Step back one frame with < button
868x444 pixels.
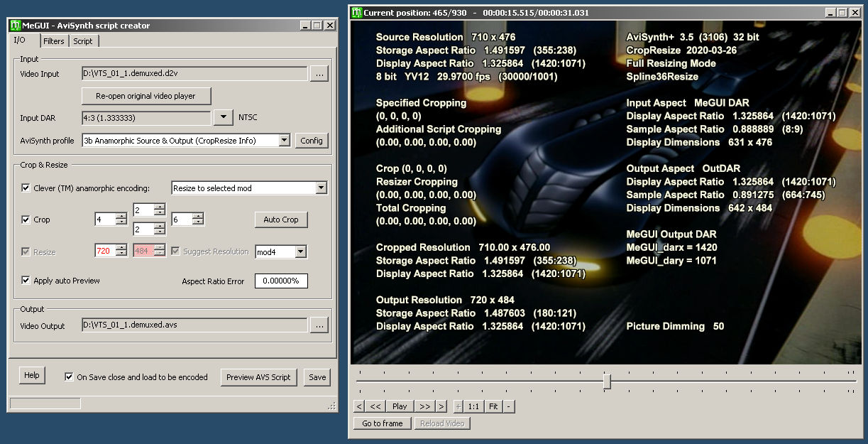pos(359,406)
